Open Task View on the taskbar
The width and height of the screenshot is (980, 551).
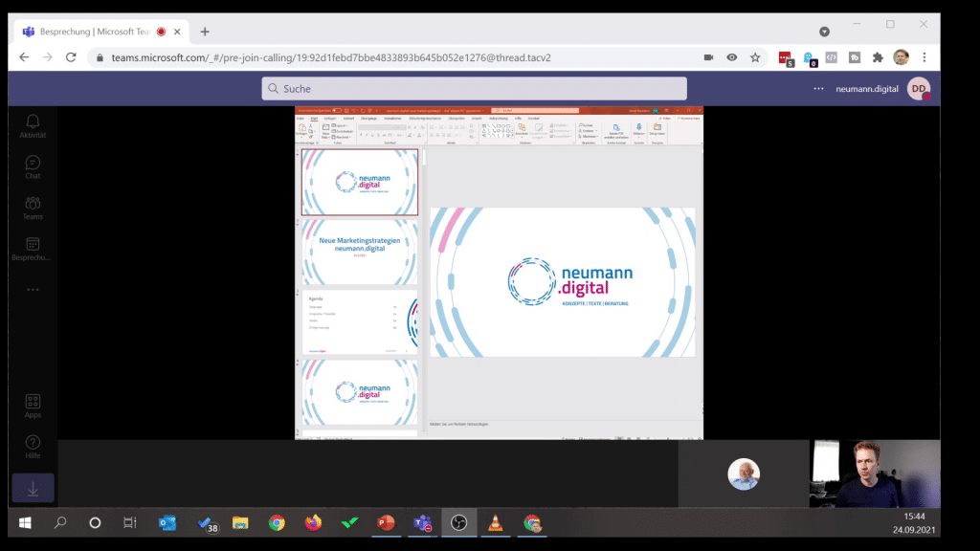[130, 523]
